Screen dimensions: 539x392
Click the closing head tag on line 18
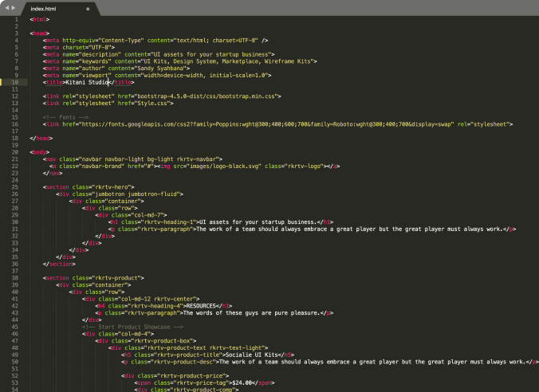pos(41,138)
